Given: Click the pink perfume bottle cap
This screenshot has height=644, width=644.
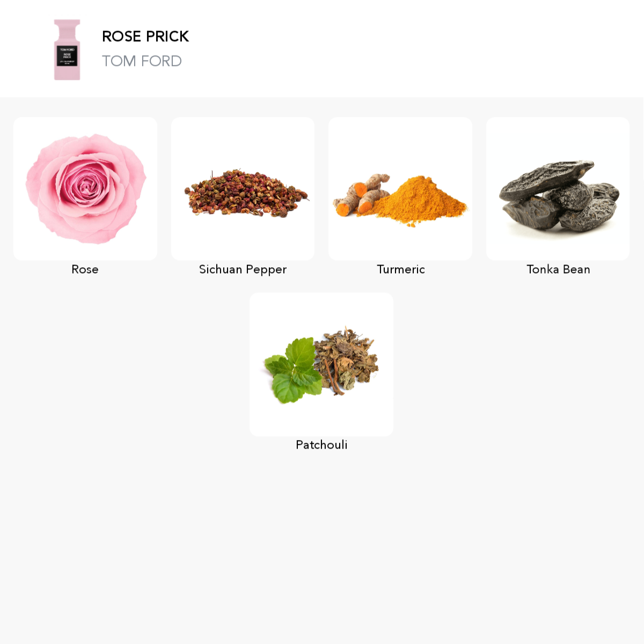Looking at the screenshot, I should [67, 26].
